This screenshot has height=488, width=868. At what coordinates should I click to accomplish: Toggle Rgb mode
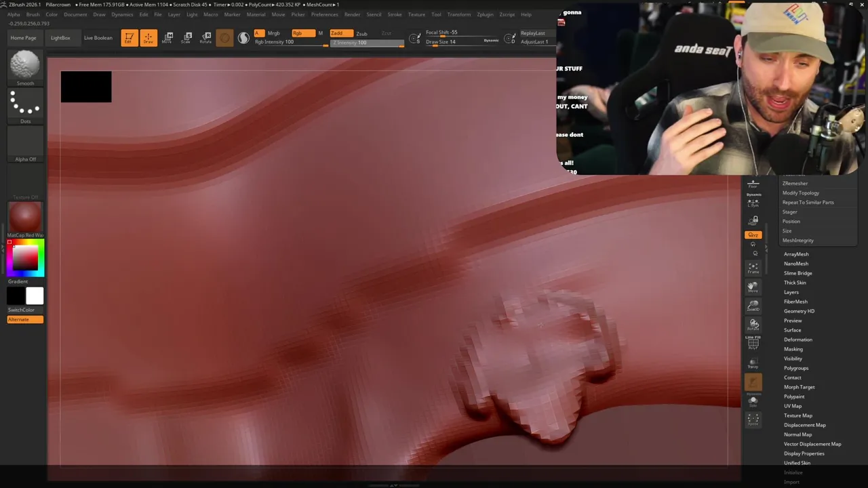[302, 33]
